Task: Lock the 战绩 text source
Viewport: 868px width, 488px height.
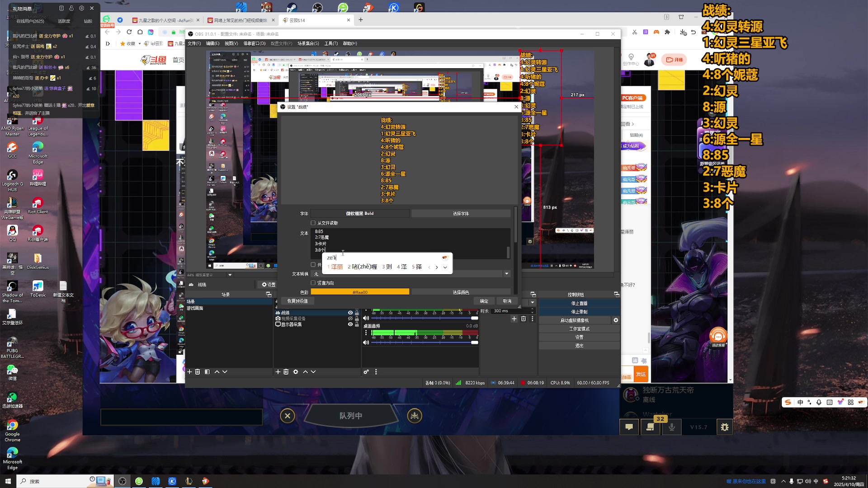Action: [357, 313]
